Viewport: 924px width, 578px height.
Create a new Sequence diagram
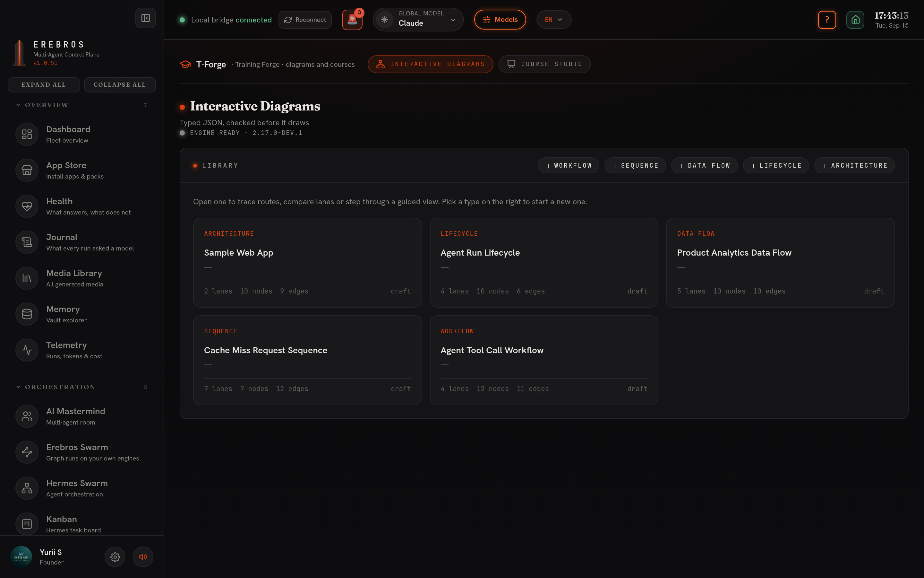(x=635, y=165)
